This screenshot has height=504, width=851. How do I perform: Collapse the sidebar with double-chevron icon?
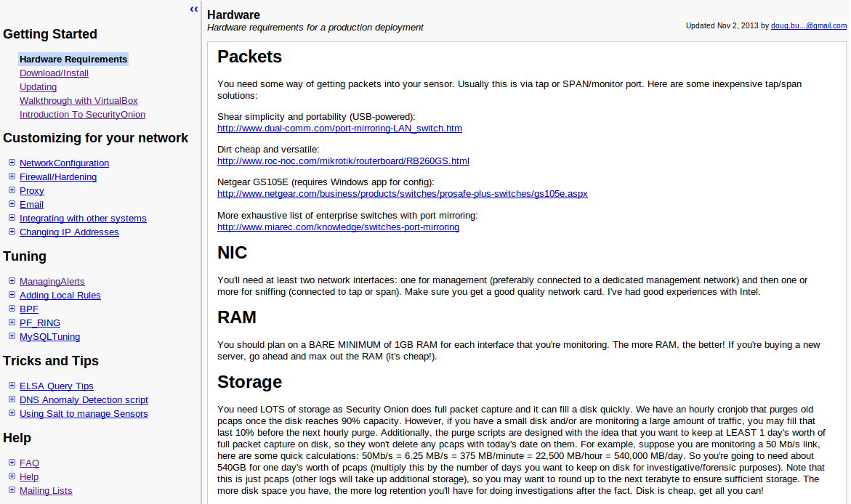point(194,9)
